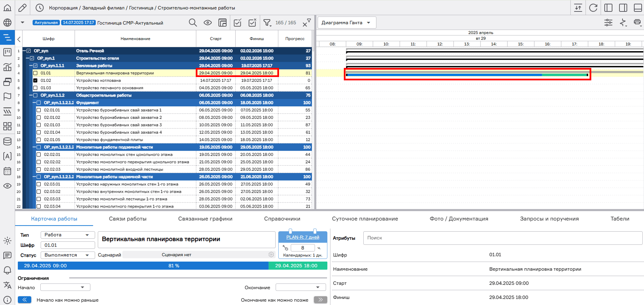The width and height of the screenshot is (644, 305).
Task: Open the Статус dropdown showing Выполняется
Action: (67, 255)
